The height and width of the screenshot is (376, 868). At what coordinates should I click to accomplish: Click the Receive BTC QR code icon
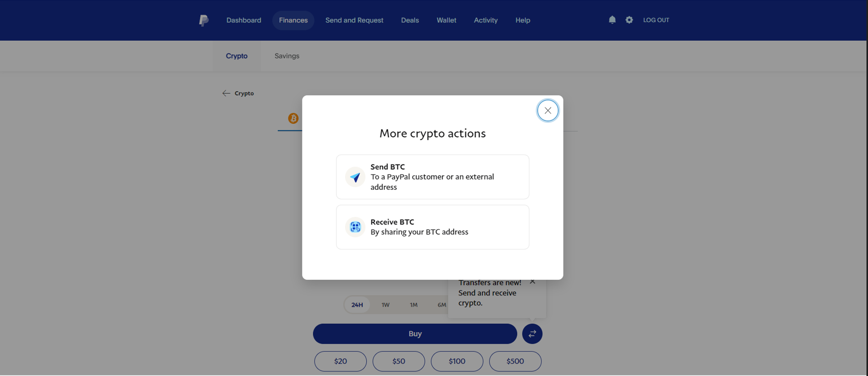355,227
